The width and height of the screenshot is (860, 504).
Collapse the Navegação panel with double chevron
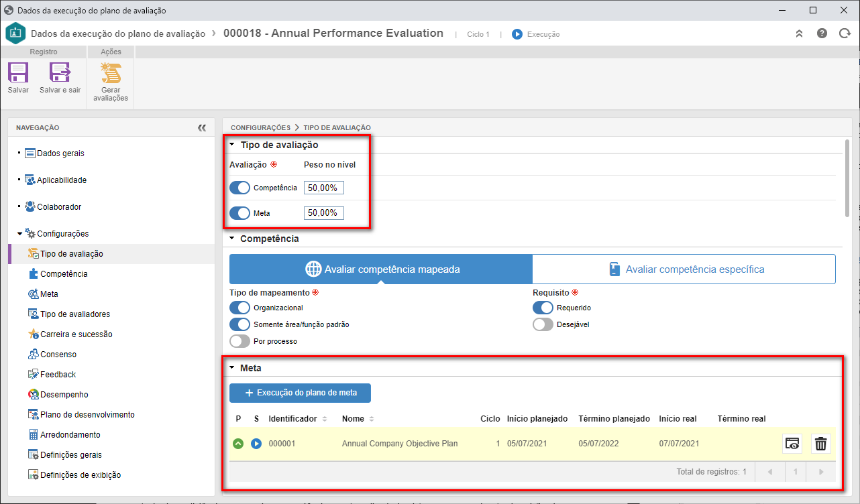tap(202, 127)
